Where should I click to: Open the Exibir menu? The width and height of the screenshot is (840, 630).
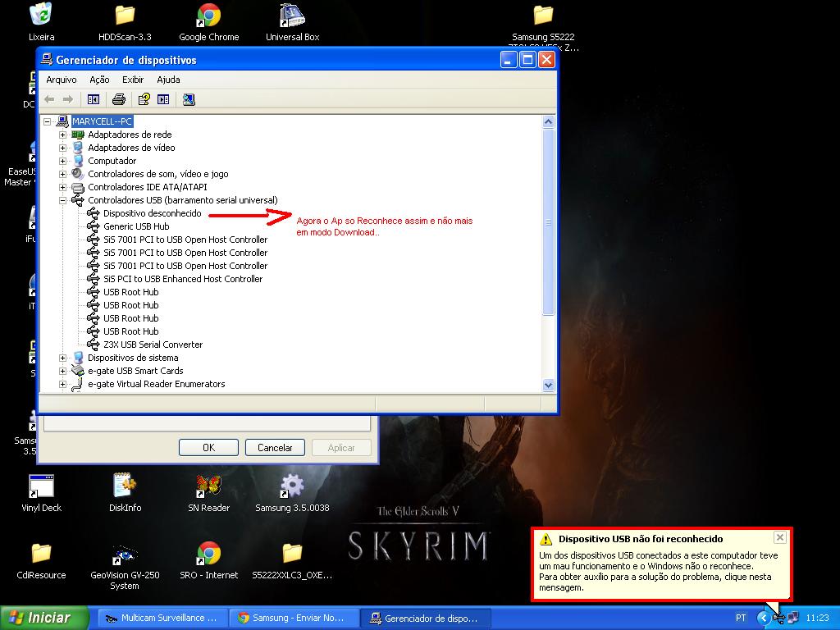(x=133, y=80)
